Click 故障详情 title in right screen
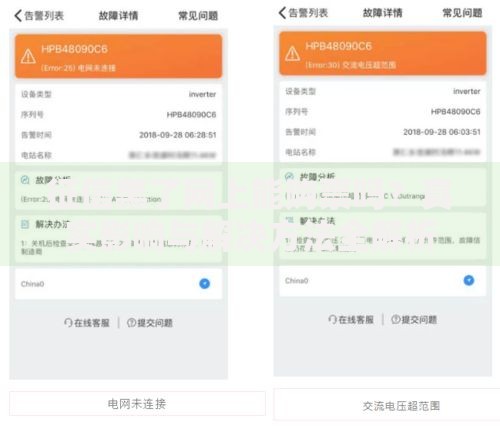Viewport: 500px width, 429px height. coord(383,13)
